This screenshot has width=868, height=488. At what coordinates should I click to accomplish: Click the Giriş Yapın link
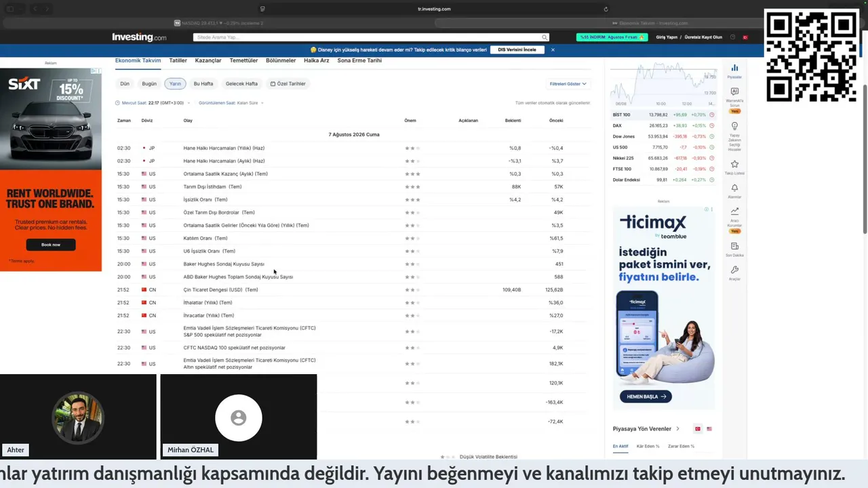tap(667, 37)
